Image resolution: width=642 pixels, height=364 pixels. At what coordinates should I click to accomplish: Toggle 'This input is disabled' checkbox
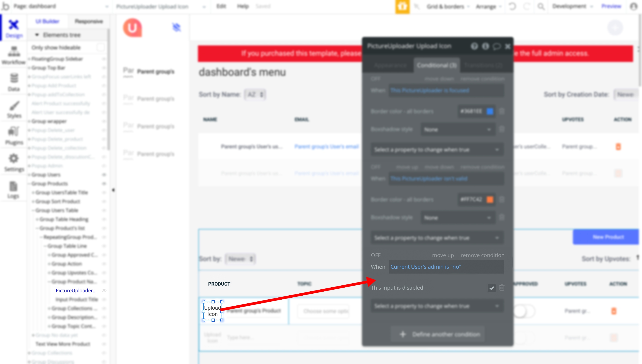492,288
